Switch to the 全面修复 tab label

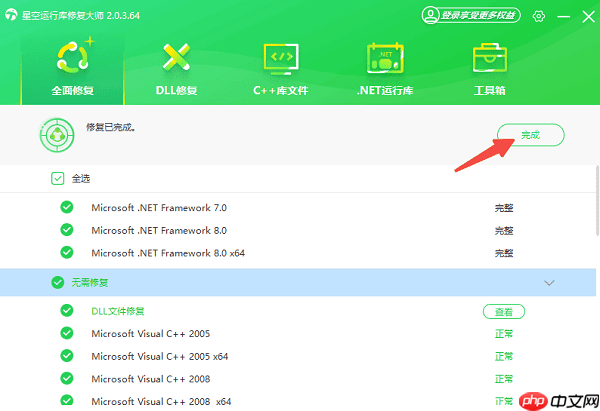click(x=73, y=91)
